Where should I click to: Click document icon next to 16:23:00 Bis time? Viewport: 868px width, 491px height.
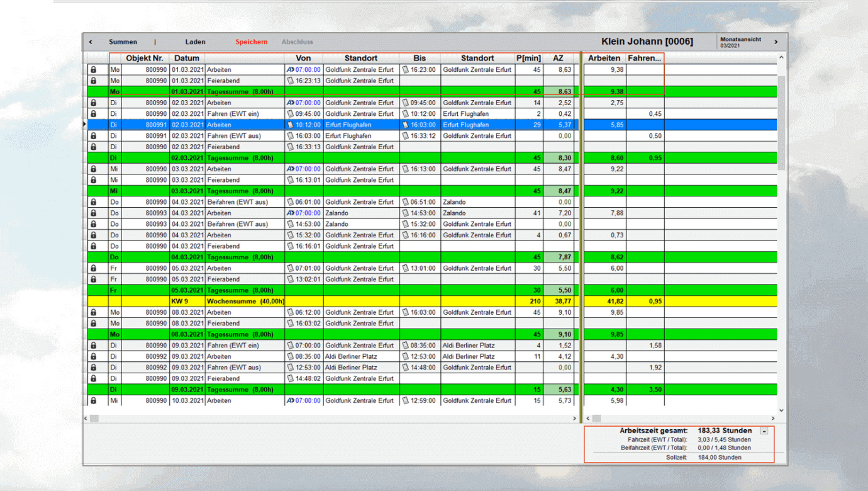[x=406, y=70]
